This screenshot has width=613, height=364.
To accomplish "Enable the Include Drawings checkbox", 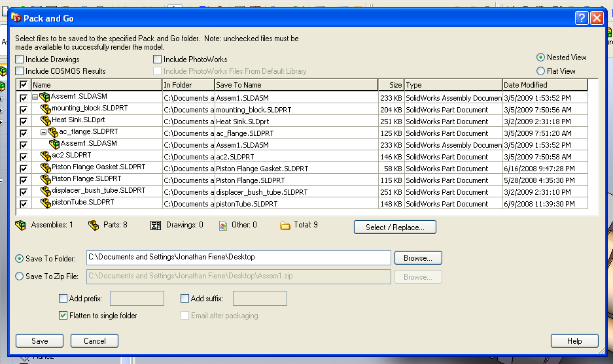I will tap(19, 59).
